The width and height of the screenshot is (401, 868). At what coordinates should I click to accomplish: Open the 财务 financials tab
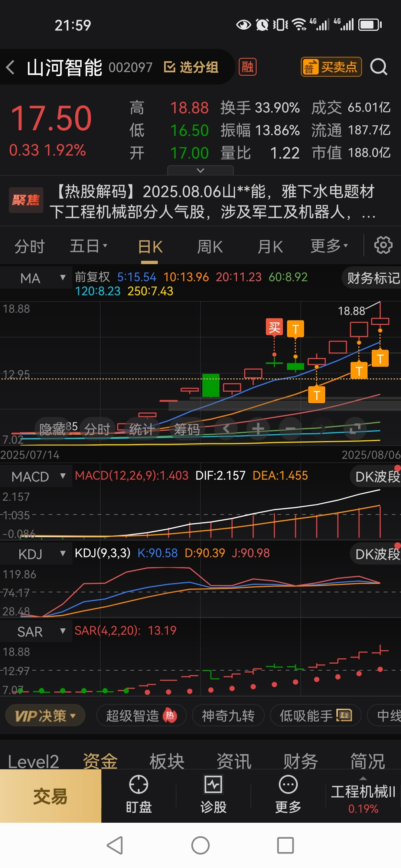coord(301,761)
